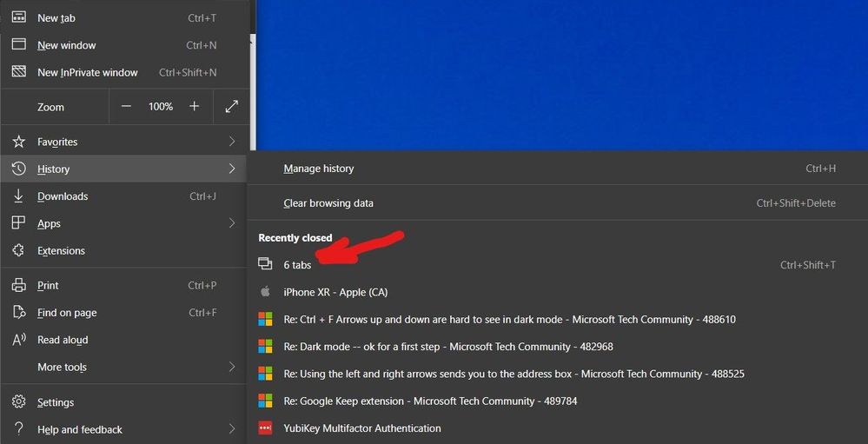This screenshot has height=444, width=868.
Task: Click Microsoft logo beside Google Keep extension entry
Action: [265, 401]
